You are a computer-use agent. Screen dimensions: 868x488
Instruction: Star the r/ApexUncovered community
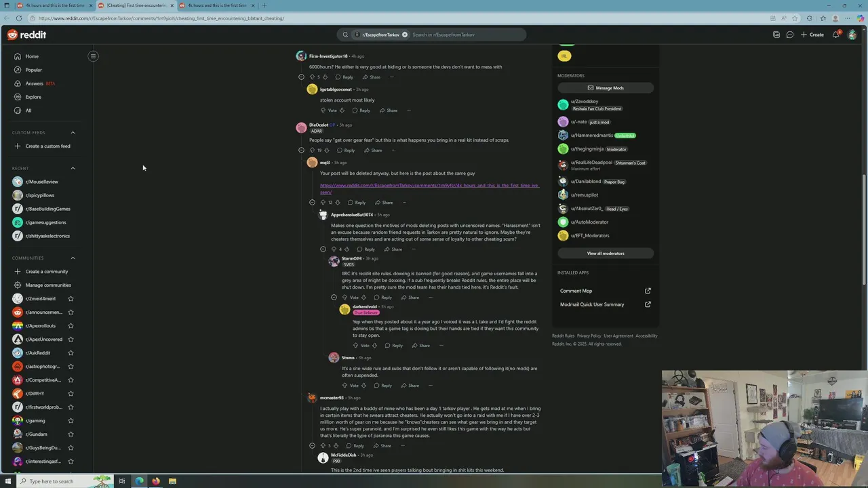[71, 340]
